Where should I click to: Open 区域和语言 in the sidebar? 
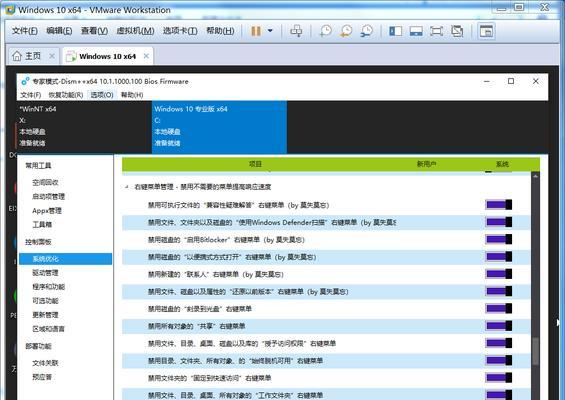tap(49, 329)
